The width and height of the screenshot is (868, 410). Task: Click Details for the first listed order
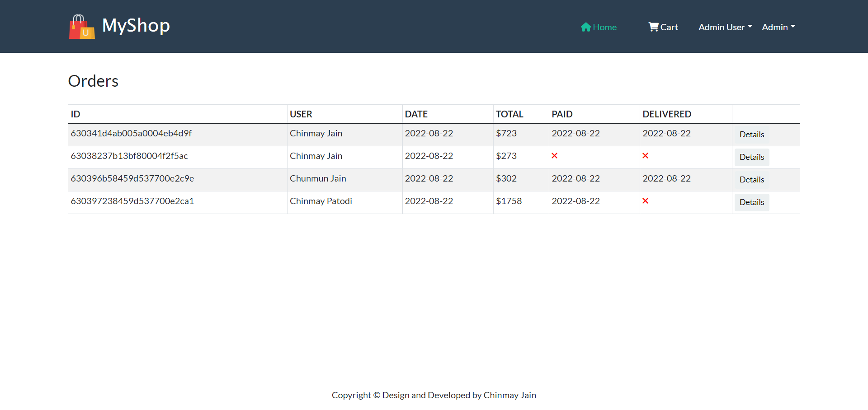tap(751, 134)
